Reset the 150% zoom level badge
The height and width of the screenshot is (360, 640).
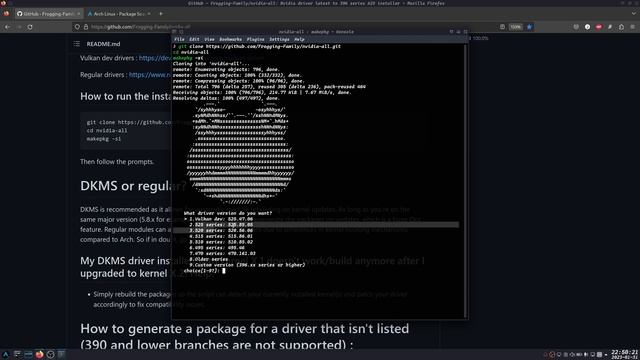pos(516,27)
